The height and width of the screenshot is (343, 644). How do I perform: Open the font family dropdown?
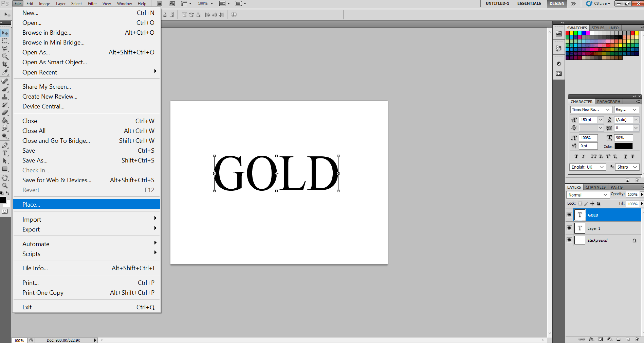591,109
